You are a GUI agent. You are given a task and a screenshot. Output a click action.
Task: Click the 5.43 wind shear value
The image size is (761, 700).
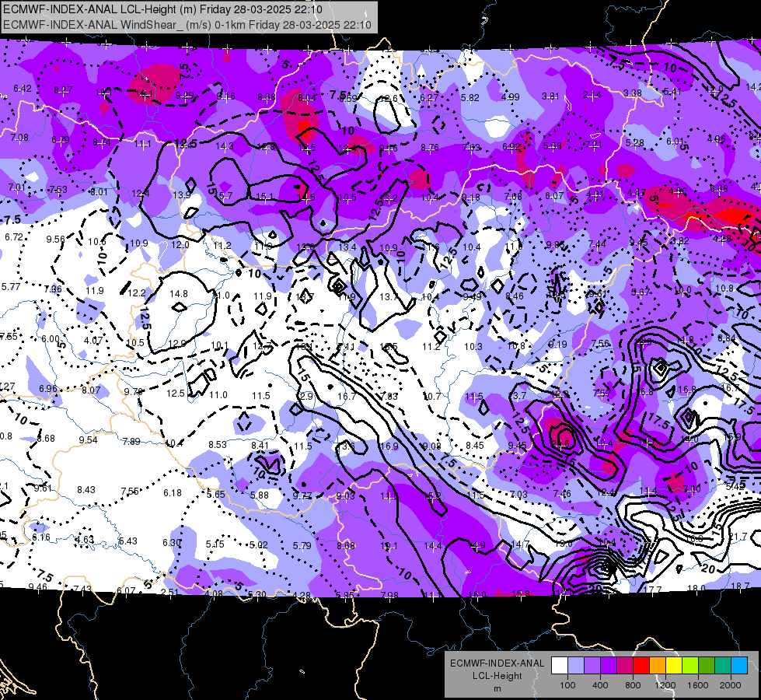(128, 541)
